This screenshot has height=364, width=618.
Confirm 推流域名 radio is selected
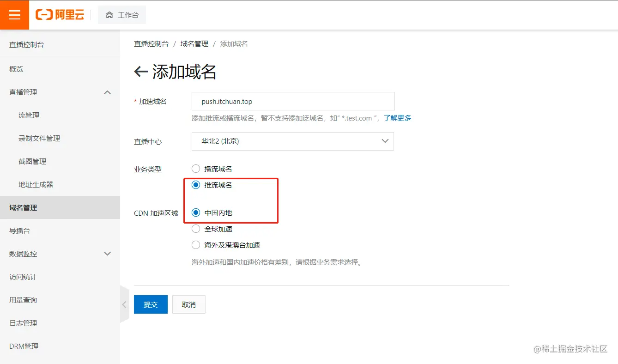point(195,184)
